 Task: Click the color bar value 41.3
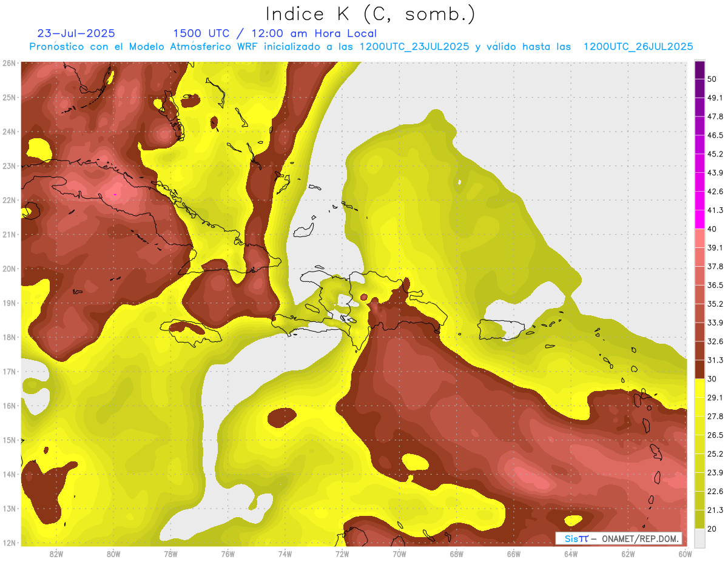click(x=715, y=210)
